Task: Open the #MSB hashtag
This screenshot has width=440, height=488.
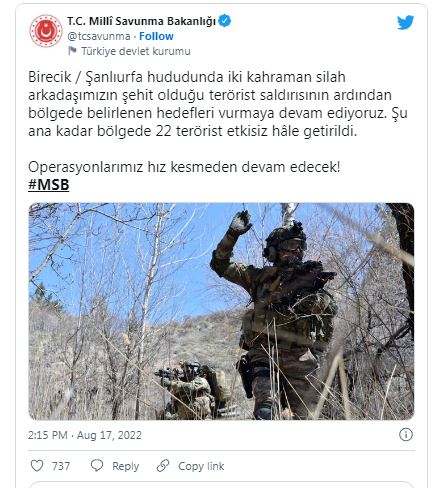Action: coord(49,185)
